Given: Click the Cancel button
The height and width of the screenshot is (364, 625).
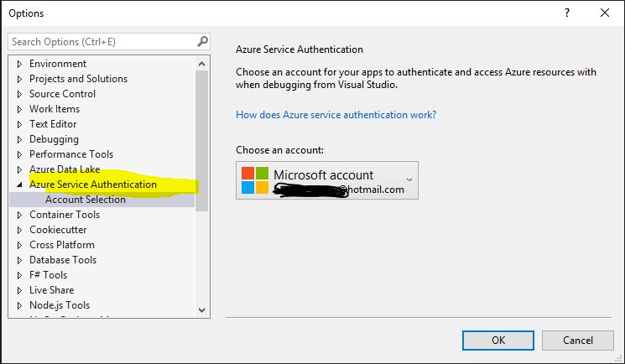Looking at the screenshot, I should tap(577, 341).
